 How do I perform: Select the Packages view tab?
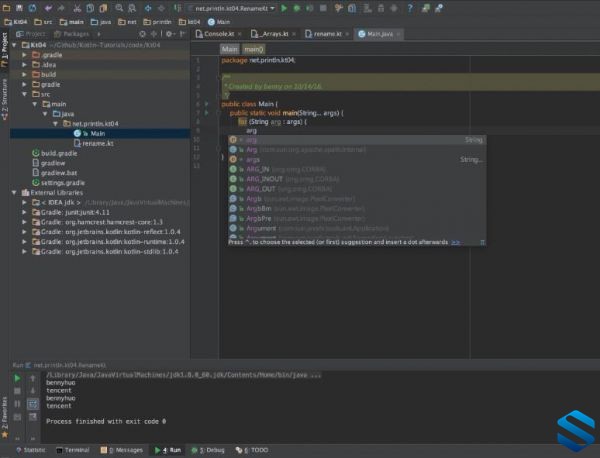[x=72, y=34]
